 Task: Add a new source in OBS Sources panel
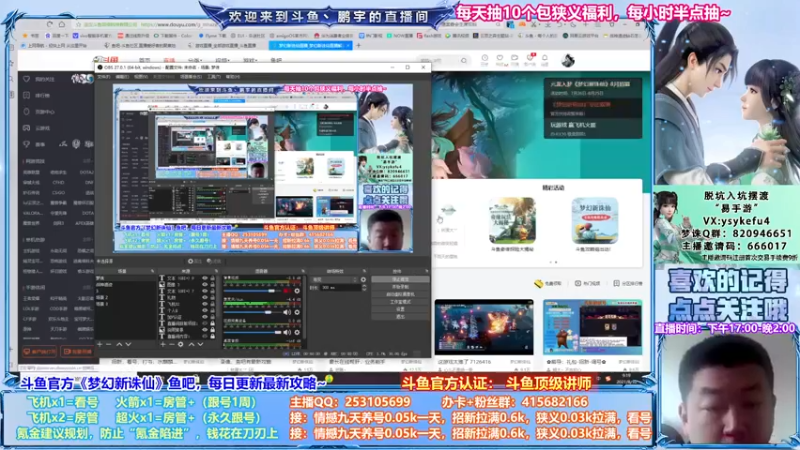pos(163,344)
